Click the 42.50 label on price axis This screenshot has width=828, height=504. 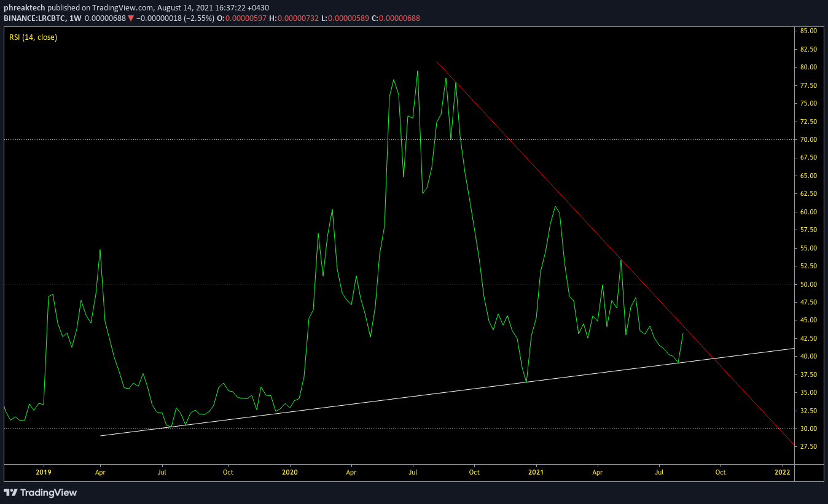coord(808,338)
